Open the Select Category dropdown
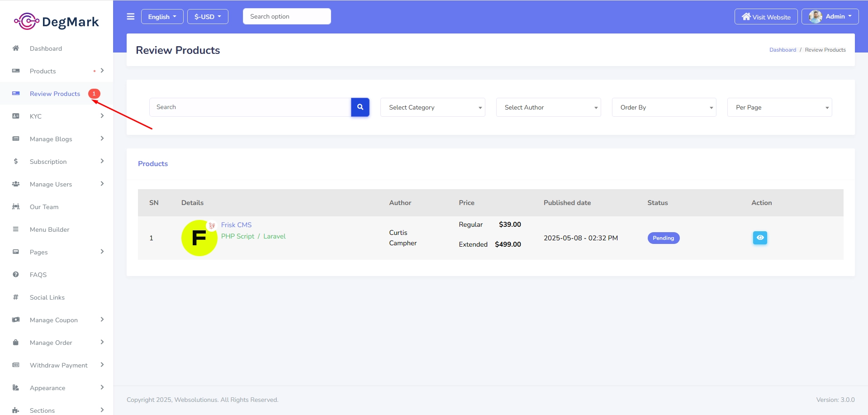Viewport: 868px width, 415px height. coord(433,107)
